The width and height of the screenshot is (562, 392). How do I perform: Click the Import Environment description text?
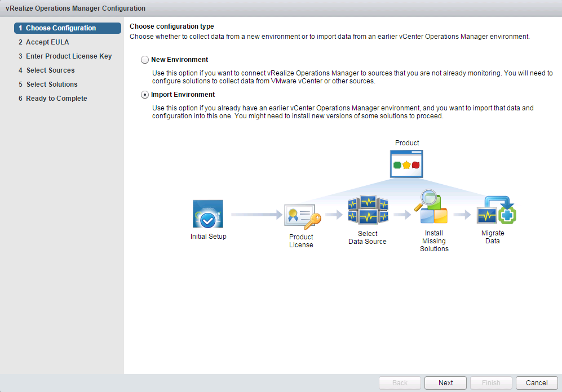[343, 112]
